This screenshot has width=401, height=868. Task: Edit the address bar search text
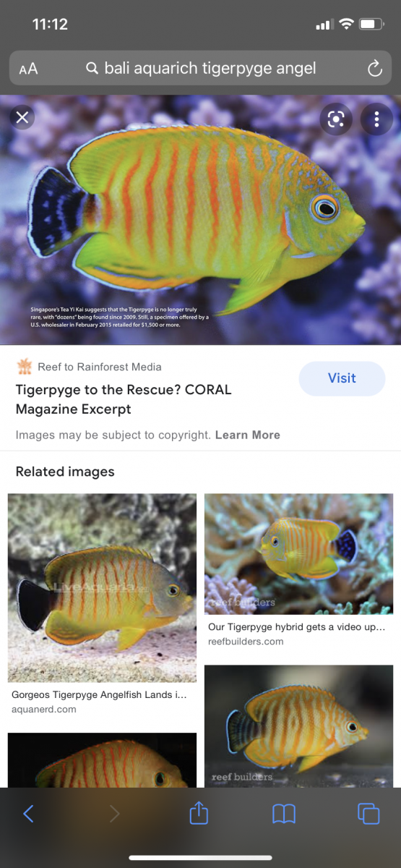[x=210, y=69]
